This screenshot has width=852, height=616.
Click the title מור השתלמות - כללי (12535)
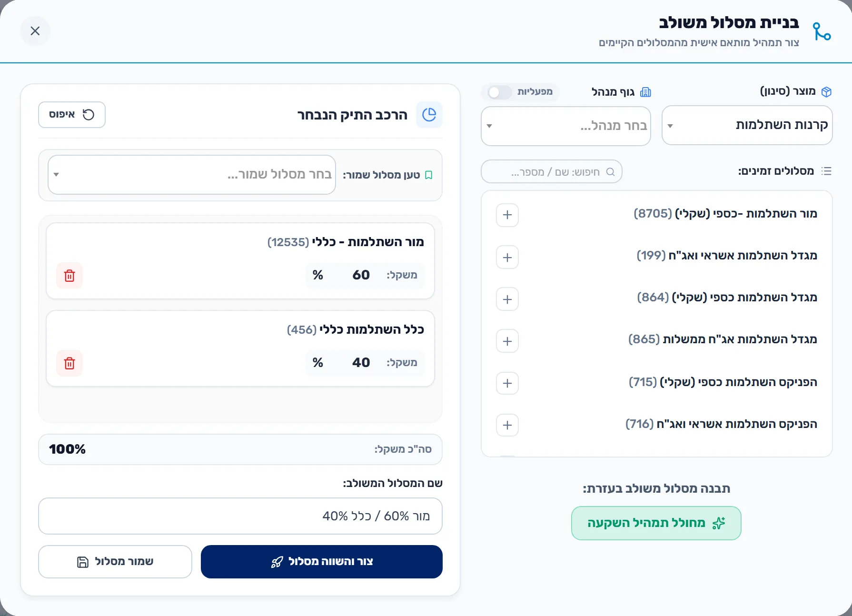pyautogui.click(x=346, y=242)
